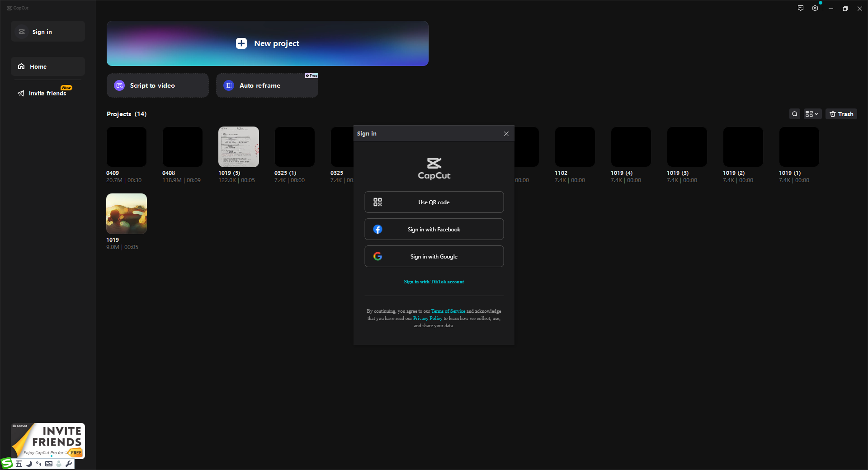Open the Trash folder
The image size is (868, 470).
[x=841, y=114]
